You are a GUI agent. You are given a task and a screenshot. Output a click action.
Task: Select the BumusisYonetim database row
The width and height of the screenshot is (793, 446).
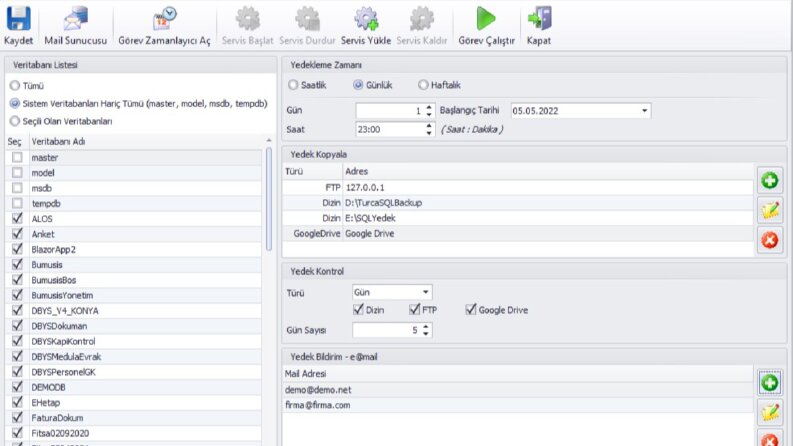tap(135, 295)
